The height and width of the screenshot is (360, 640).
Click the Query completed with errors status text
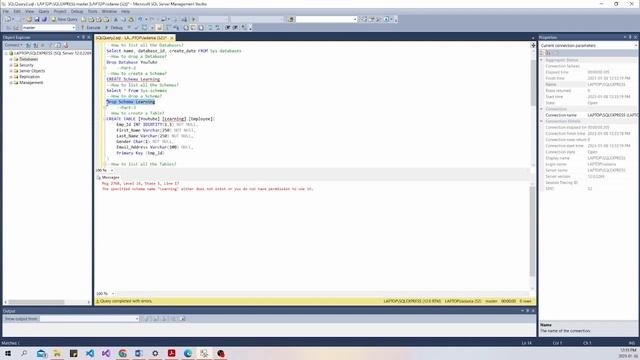(126, 301)
